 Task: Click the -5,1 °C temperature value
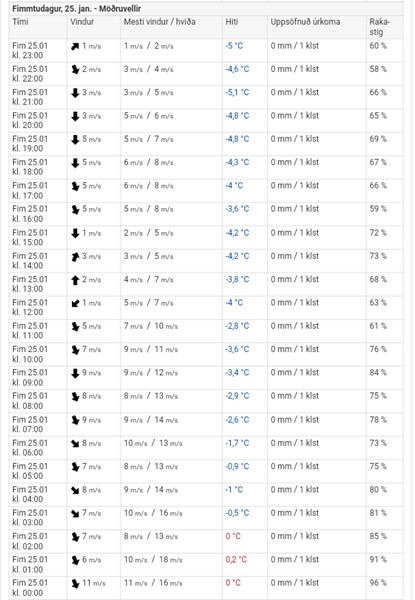click(237, 93)
